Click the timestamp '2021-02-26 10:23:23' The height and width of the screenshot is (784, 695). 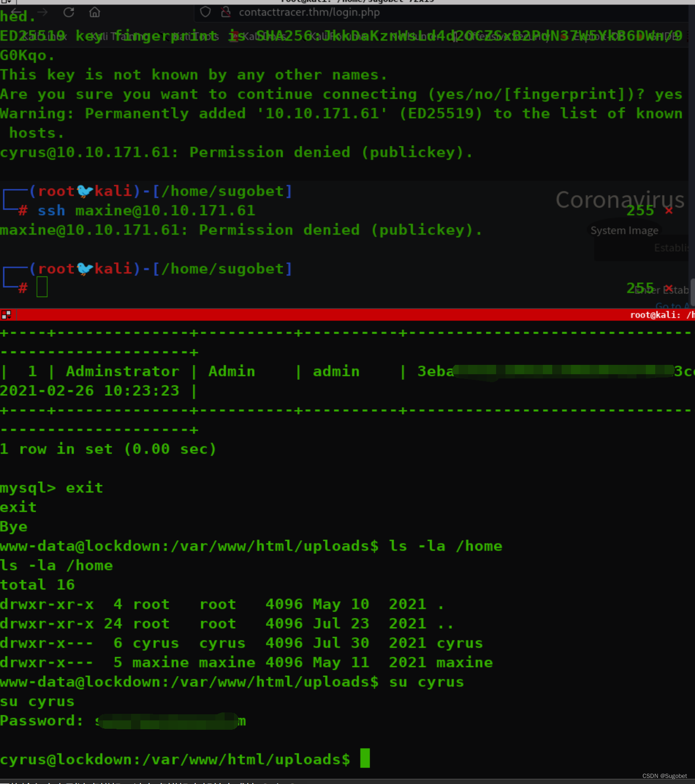(90, 391)
